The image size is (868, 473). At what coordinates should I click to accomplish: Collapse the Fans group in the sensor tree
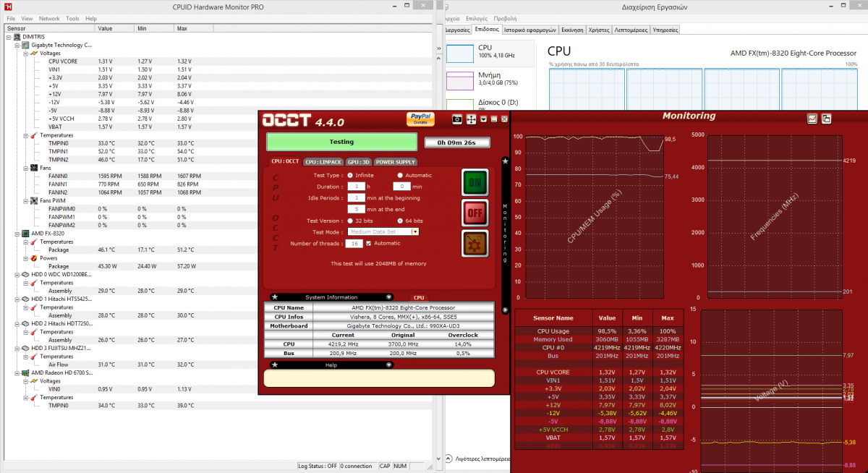[x=25, y=168]
